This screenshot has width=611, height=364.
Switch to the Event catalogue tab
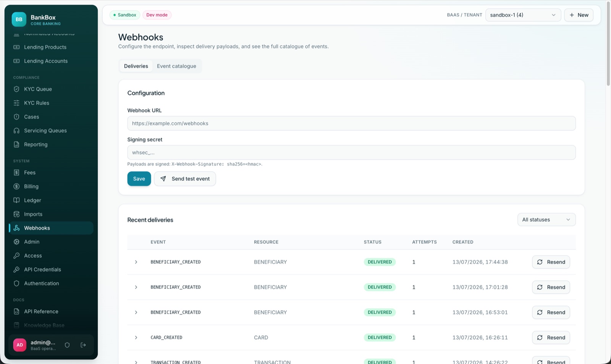[176, 66]
